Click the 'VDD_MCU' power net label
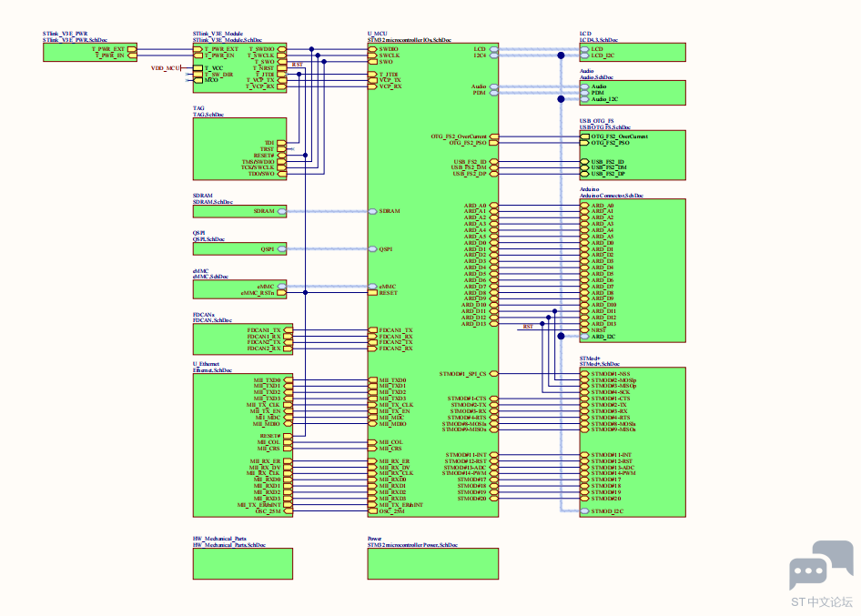The width and height of the screenshot is (861, 616). [x=166, y=68]
